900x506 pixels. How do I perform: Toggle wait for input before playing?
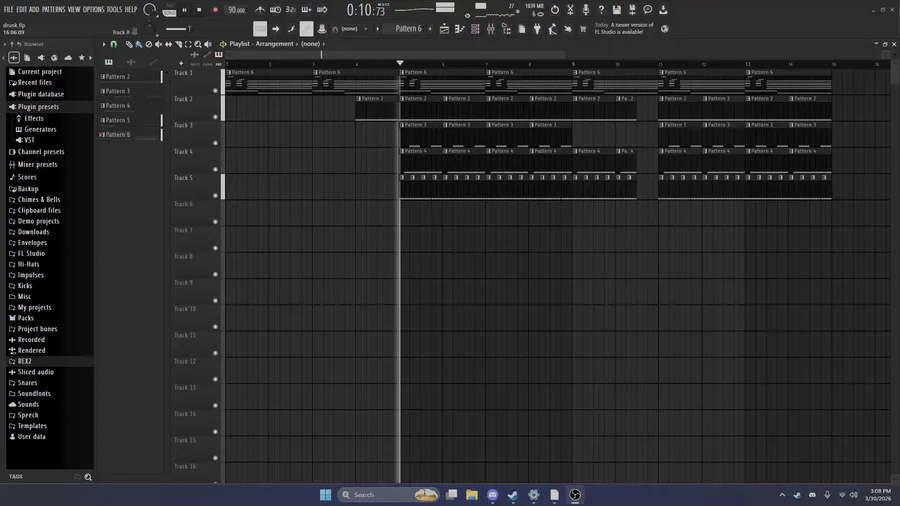[276, 10]
